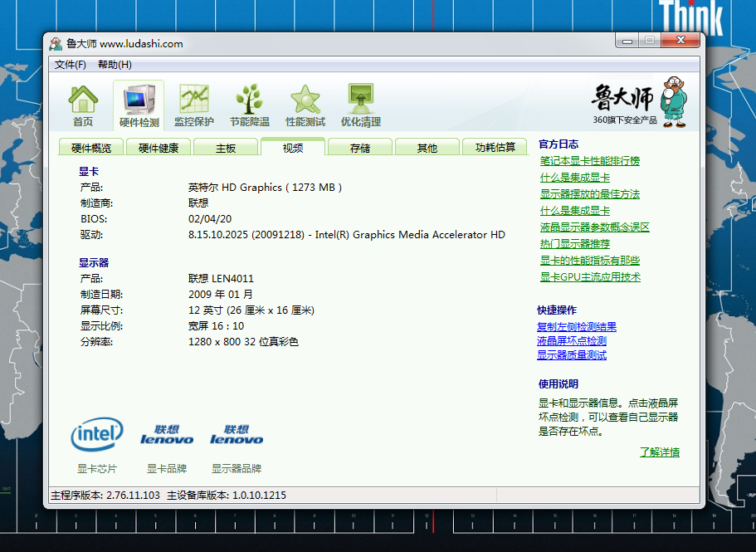This screenshot has height=552, width=756.
Task: Click the manufacture date 2009 年 01 月
Action: 221,294
